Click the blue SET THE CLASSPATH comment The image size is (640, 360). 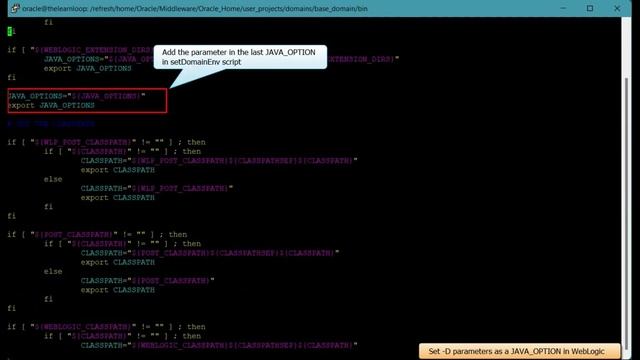pos(51,124)
